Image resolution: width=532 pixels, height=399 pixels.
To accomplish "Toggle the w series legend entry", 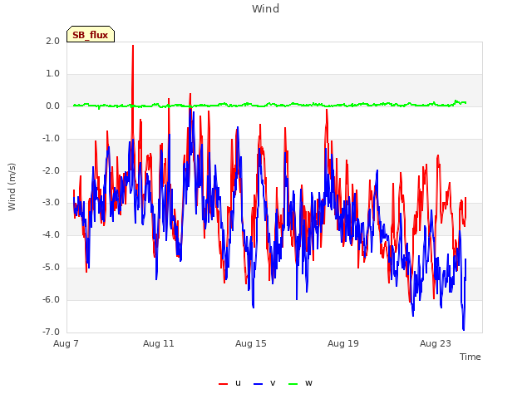I will [300, 383].
